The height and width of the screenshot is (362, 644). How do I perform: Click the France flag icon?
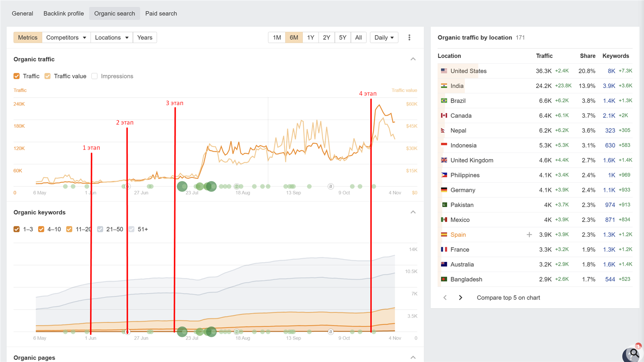pyautogui.click(x=444, y=250)
